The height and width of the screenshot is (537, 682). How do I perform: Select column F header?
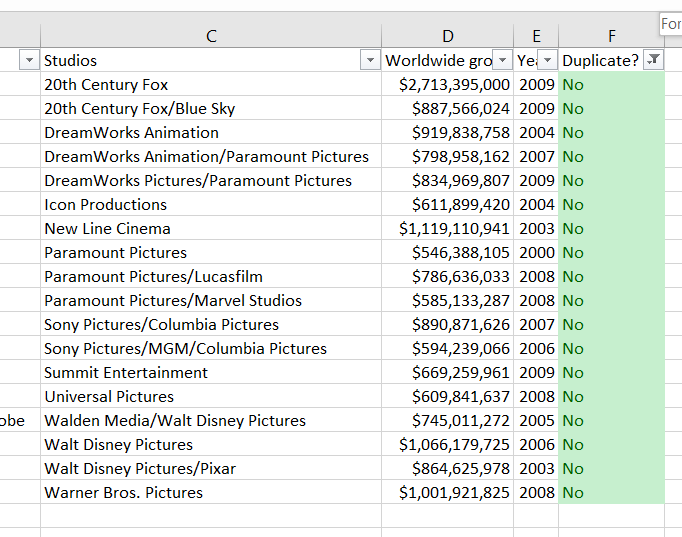[x=612, y=36]
